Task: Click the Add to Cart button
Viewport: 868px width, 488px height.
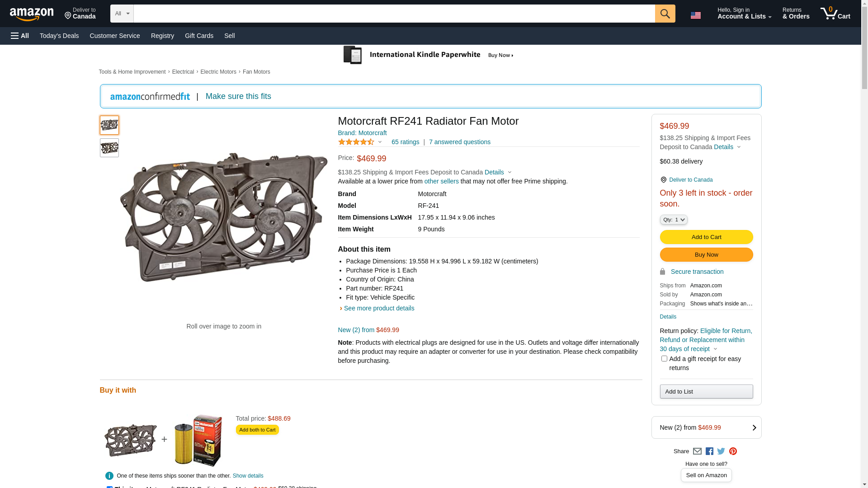Action: point(706,237)
